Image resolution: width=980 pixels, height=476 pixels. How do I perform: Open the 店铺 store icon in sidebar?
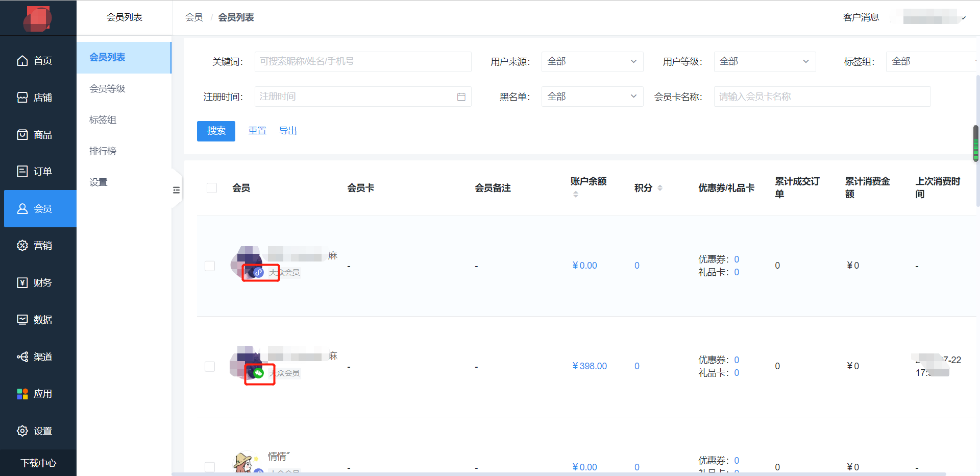pyautogui.click(x=22, y=98)
